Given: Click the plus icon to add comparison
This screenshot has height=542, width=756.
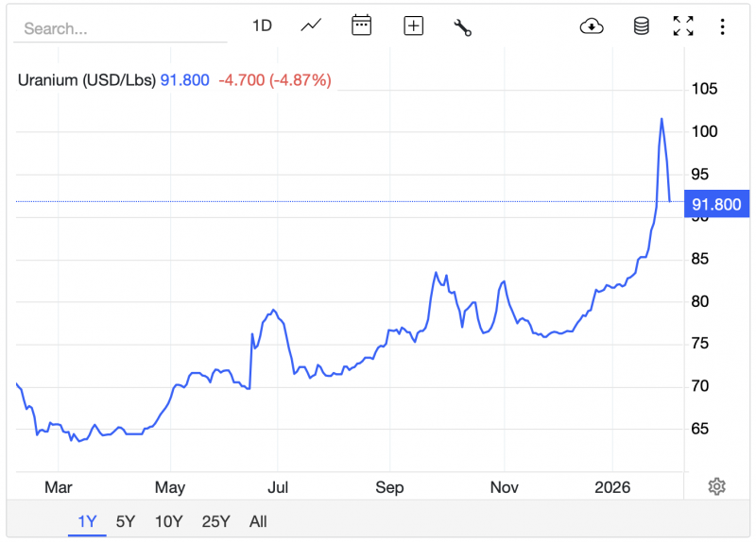Looking at the screenshot, I should 413,26.
